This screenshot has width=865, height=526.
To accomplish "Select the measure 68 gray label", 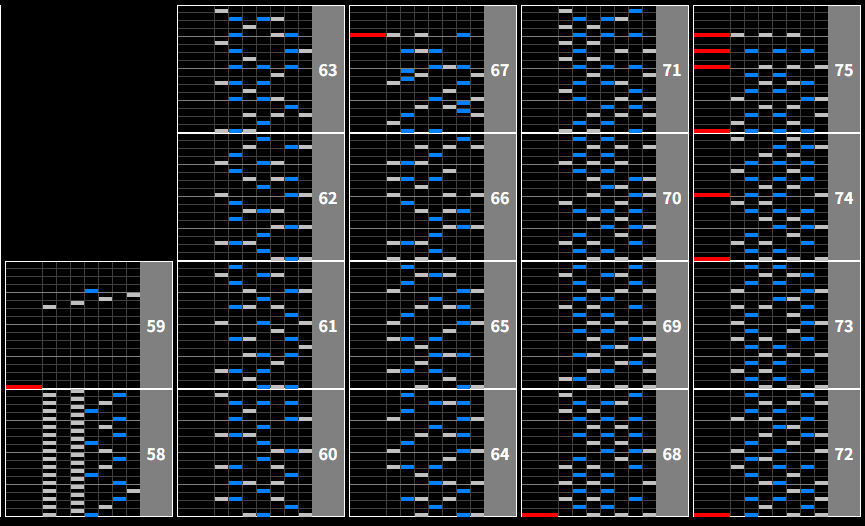I will pyautogui.click(x=672, y=454).
